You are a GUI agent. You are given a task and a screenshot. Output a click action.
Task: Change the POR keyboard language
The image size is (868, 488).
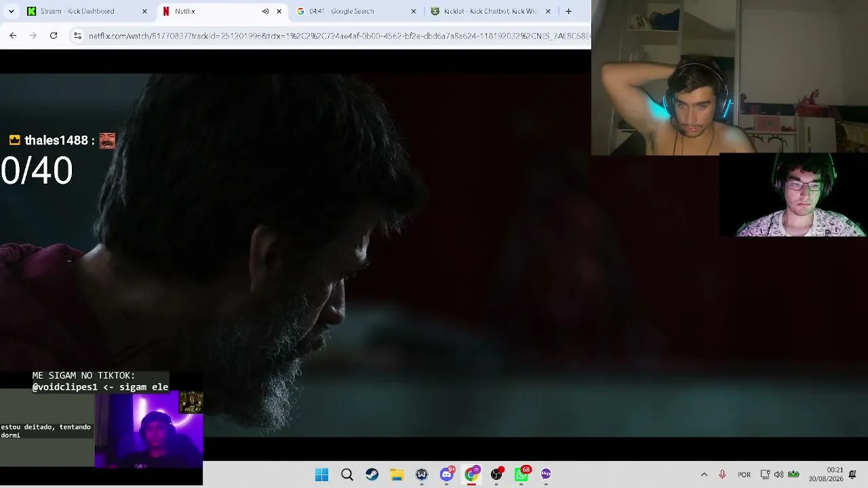744,474
